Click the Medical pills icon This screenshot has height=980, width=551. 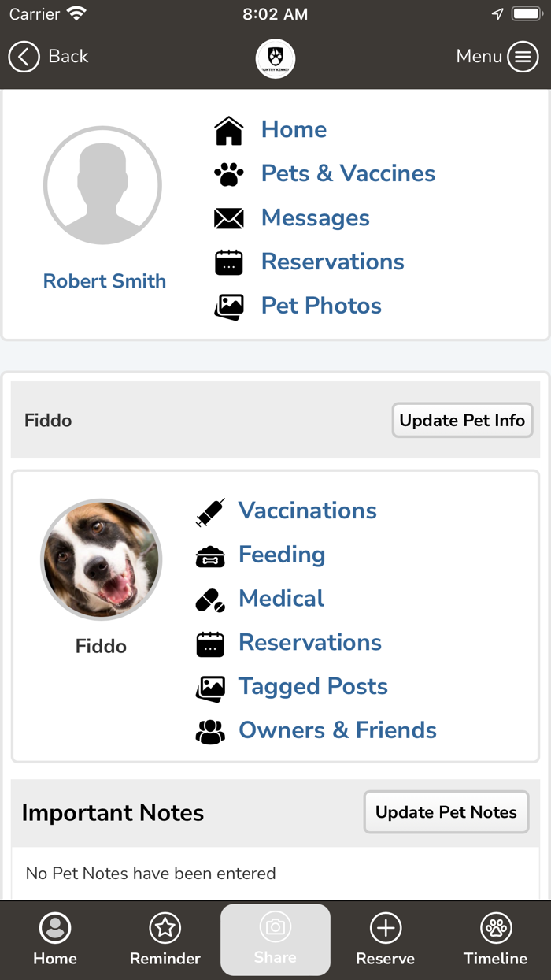[x=210, y=599]
